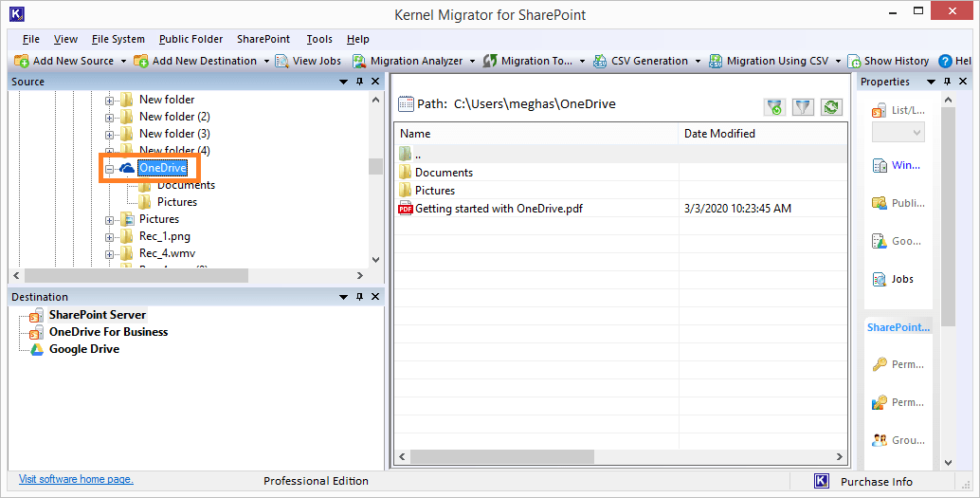Image resolution: width=980 pixels, height=498 pixels.
Task: Open the Properties panel combo box
Action: click(898, 132)
